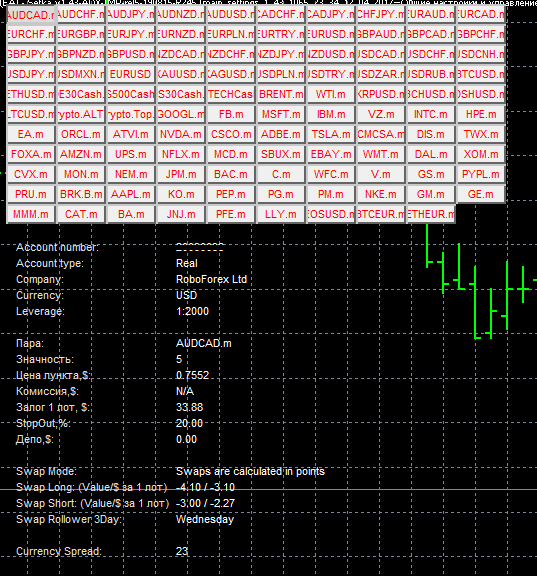Viewport: 537px width, 576px height.
Task: Choose the CVX.m button
Action: point(31,174)
